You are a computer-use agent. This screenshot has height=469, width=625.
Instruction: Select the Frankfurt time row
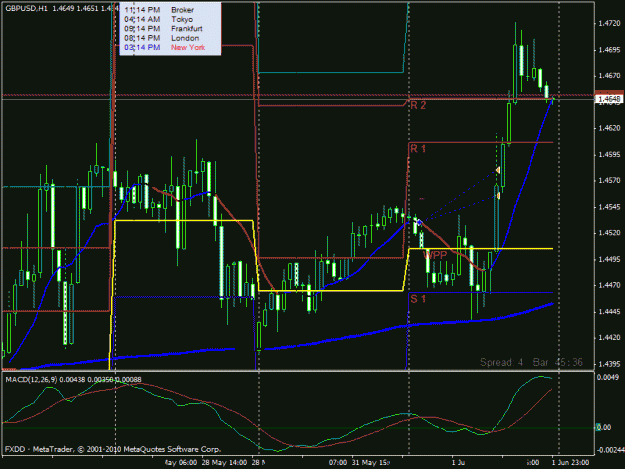coord(170,29)
